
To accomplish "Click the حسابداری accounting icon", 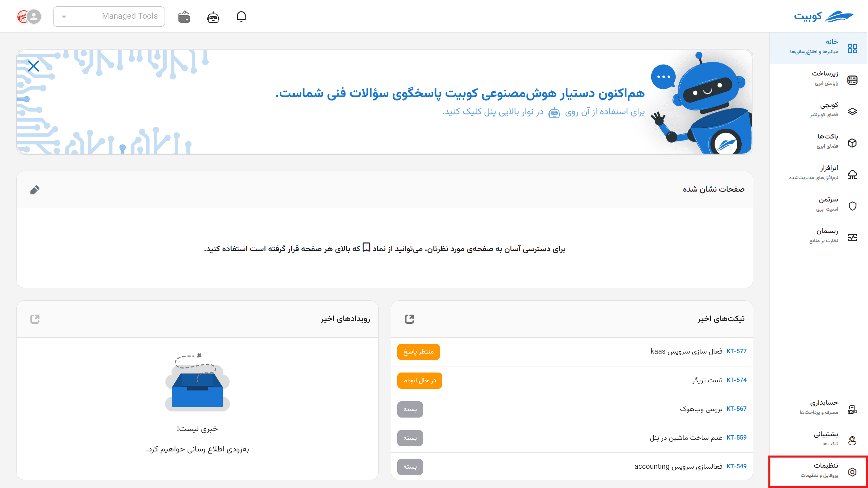I will click(852, 409).
